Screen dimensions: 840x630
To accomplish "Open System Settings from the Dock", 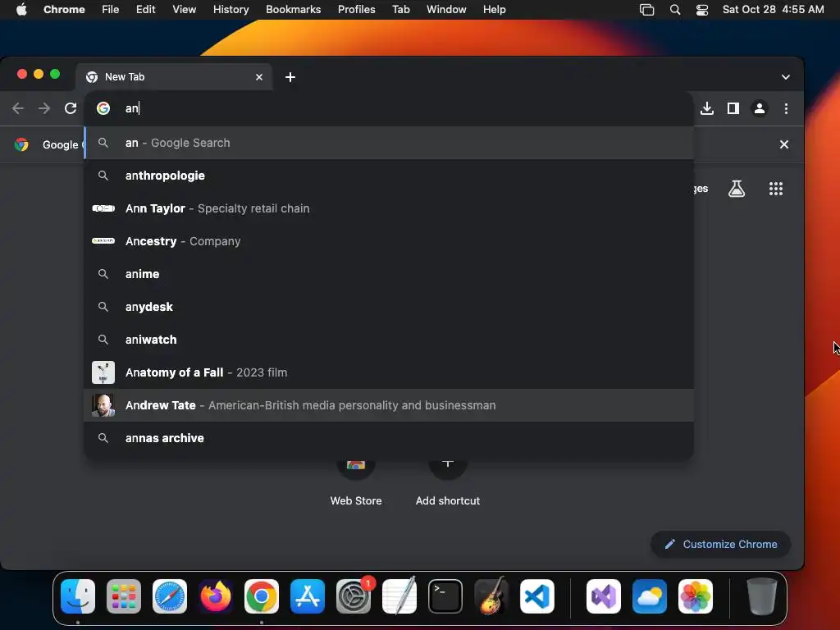I will (x=354, y=596).
